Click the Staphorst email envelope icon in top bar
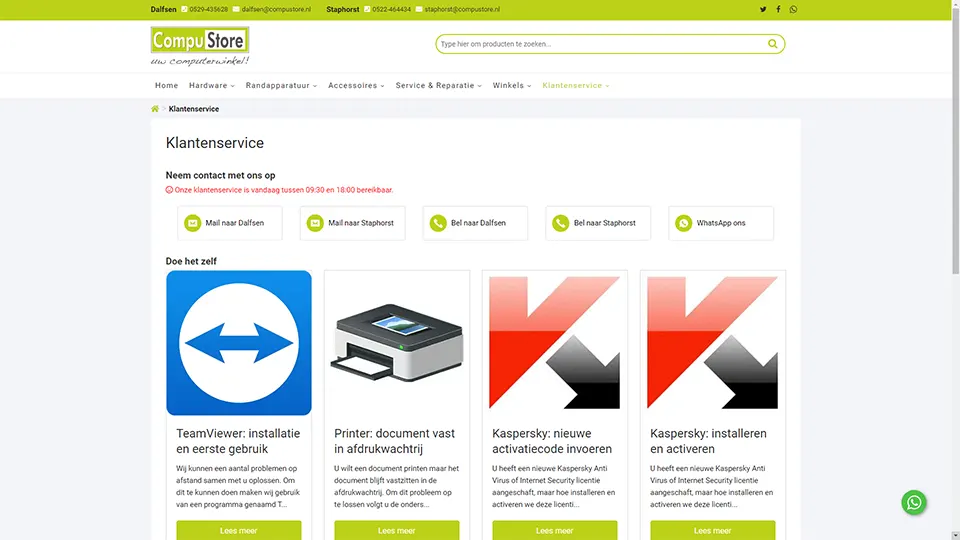Image resolution: width=960 pixels, height=540 pixels. pyautogui.click(x=419, y=9)
